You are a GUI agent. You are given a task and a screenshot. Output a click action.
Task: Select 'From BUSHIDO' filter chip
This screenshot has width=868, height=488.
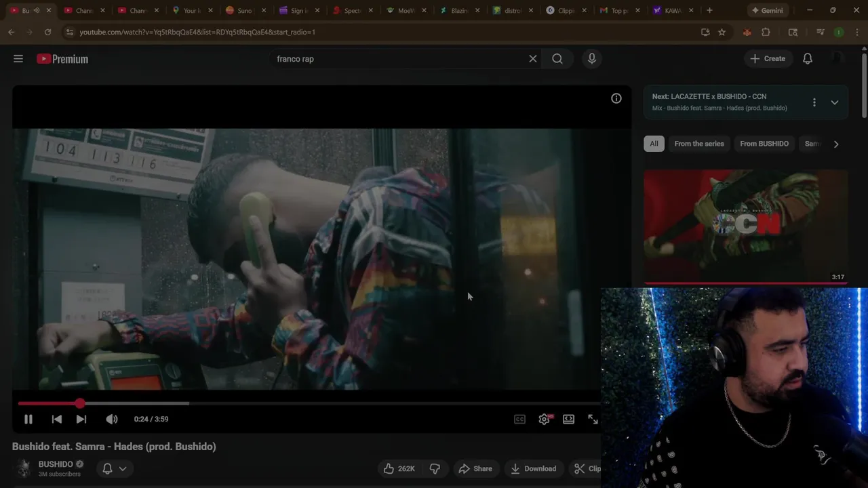764,144
